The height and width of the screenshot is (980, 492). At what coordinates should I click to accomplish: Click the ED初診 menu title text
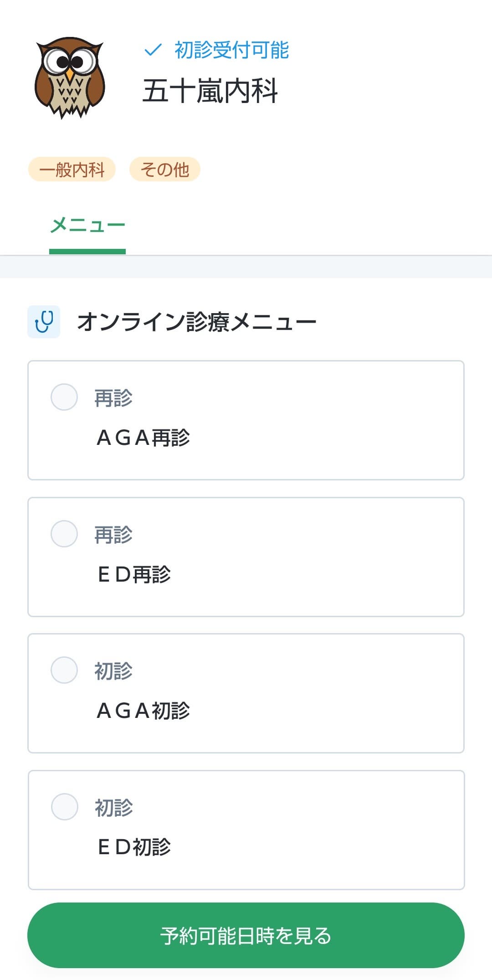134,847
